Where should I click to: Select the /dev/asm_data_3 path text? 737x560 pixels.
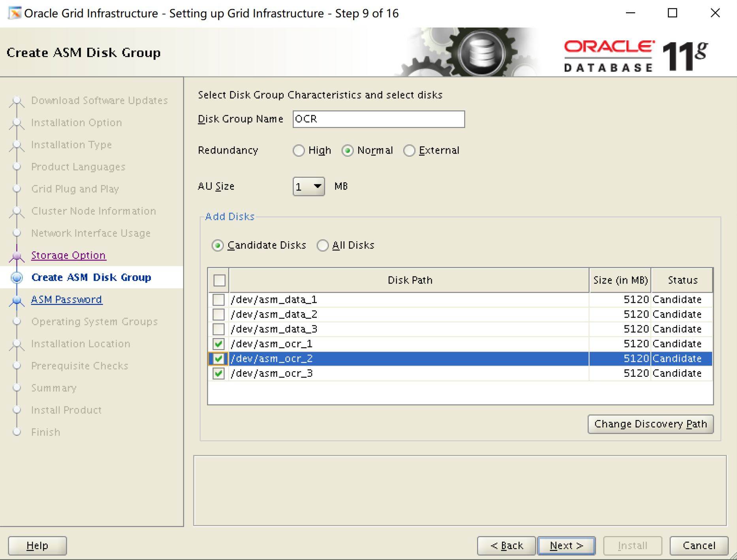pos(274,329)
